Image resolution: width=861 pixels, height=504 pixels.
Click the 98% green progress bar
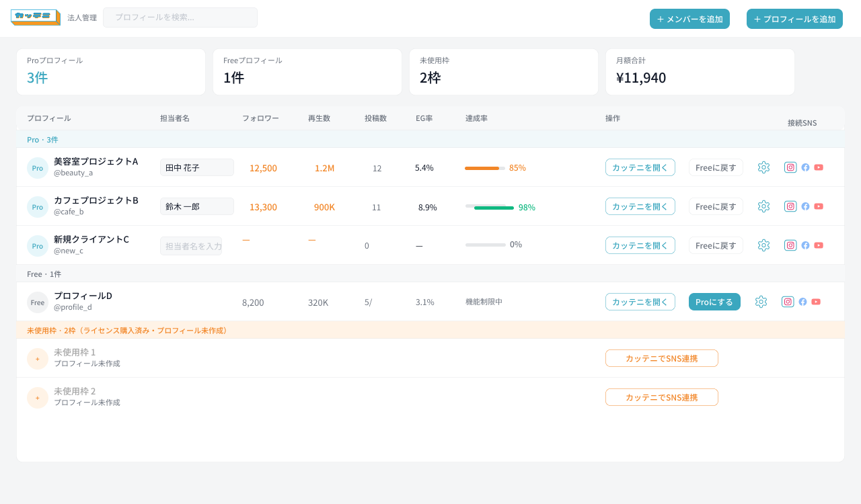coord(494,208)
